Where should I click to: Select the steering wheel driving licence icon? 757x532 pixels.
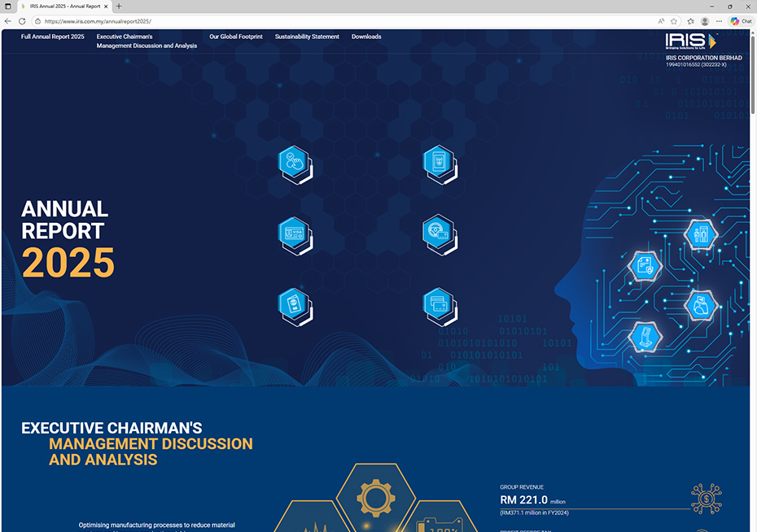[x=438, y=233]
